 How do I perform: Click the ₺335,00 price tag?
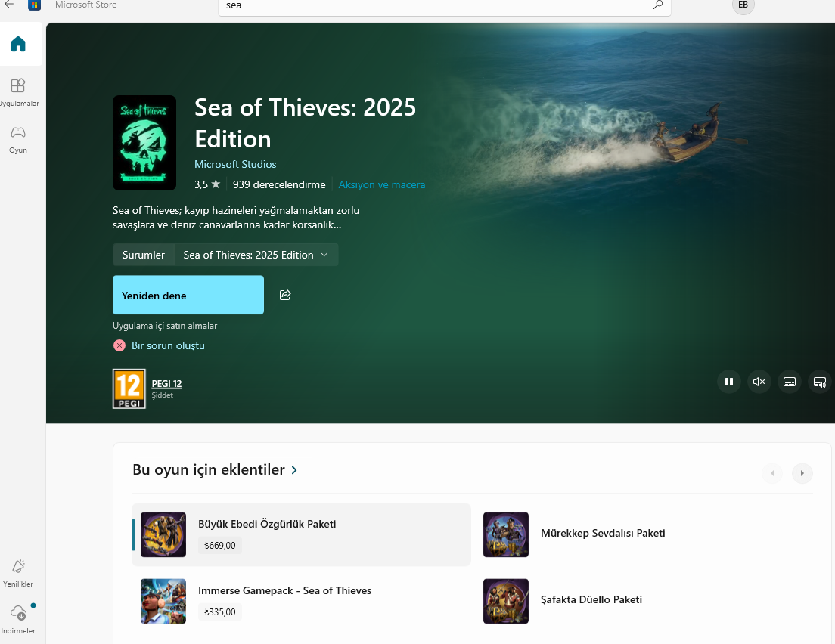point(220,612)
